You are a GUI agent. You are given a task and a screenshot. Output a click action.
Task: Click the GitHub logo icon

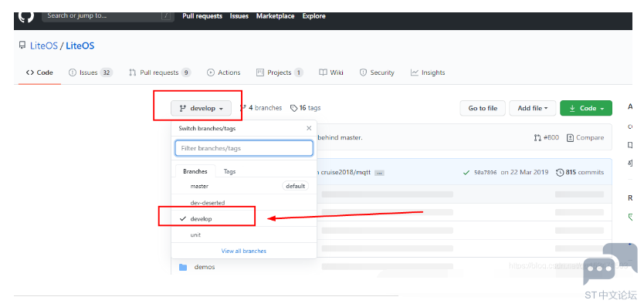point(26,17)
